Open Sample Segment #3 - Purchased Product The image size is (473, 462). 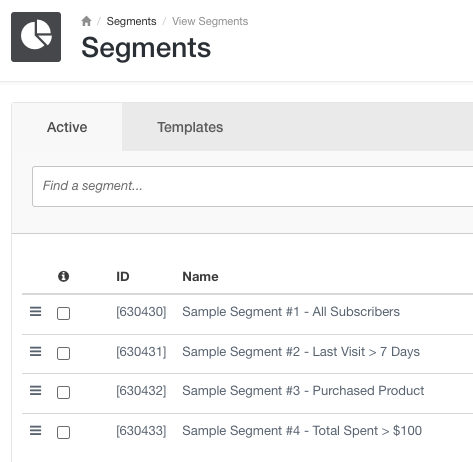(x=303, y=390)
